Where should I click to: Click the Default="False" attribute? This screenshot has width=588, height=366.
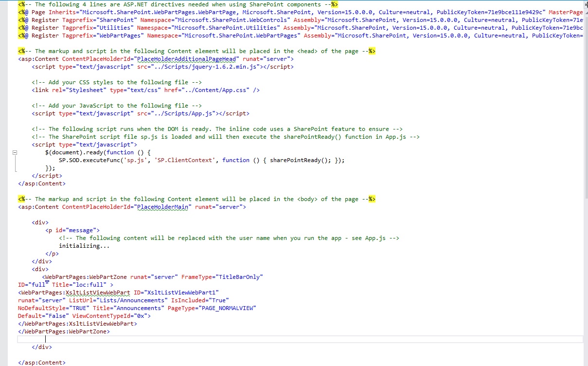pyautogui.click(x=43, y=316)
